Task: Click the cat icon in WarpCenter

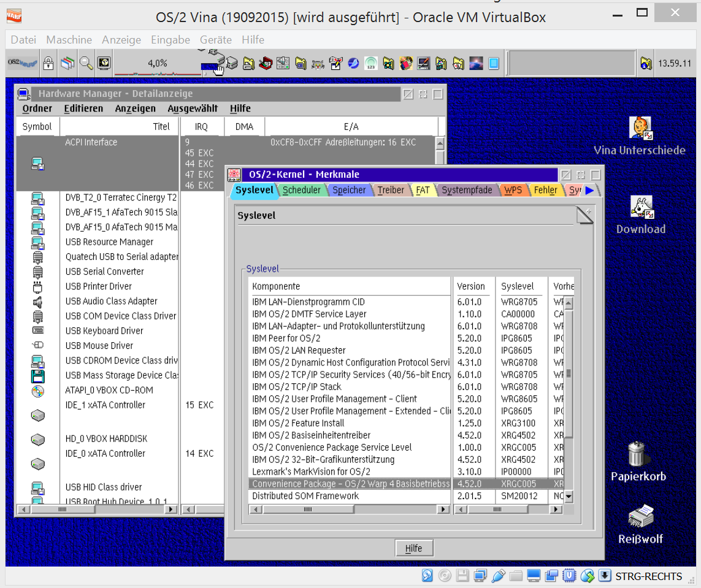Action: 318,64
